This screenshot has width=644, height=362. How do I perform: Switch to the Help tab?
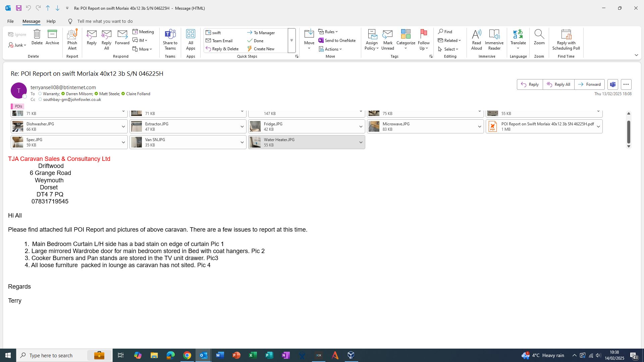click(x=51, y=21)
